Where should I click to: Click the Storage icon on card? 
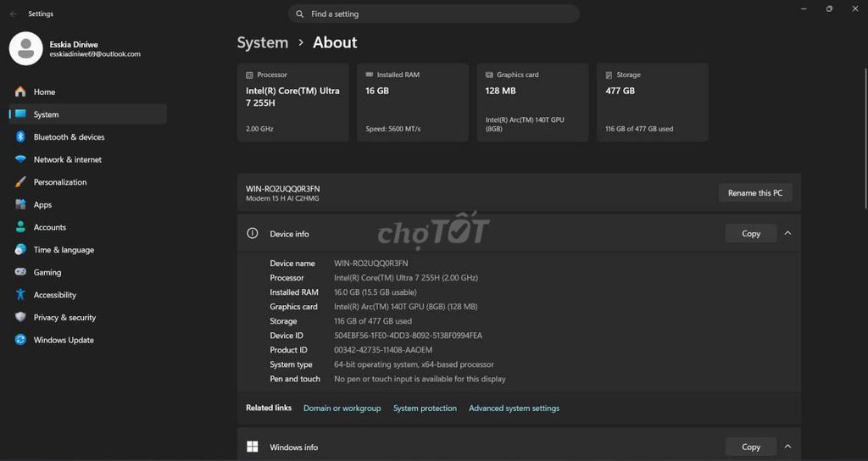click(x=609, y=75)
